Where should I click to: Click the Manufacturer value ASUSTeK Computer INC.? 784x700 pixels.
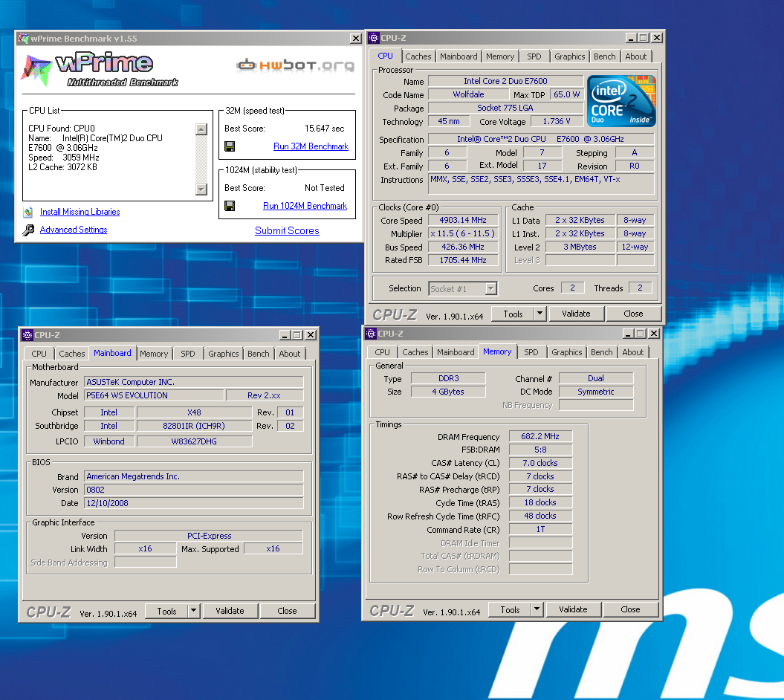[x=193, y=382]
